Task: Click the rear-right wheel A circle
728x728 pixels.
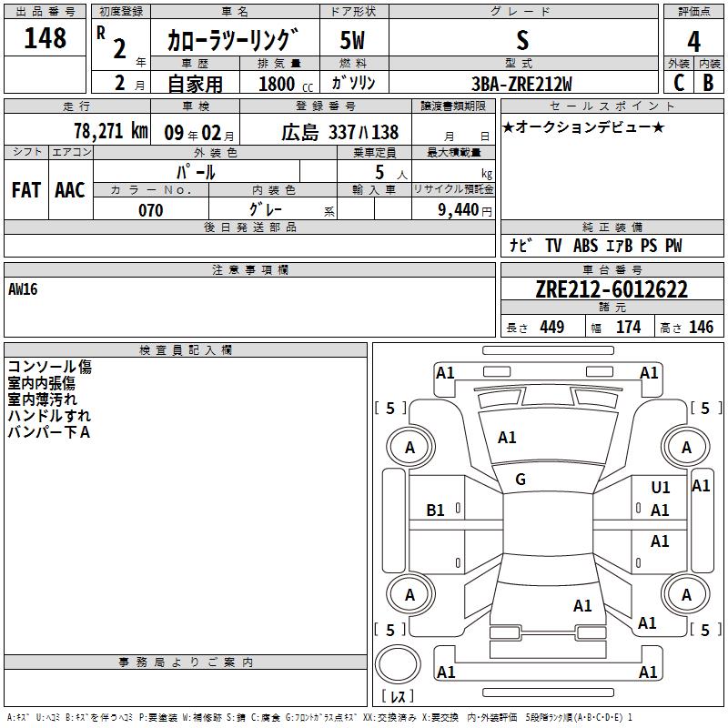Action: point(686,594)
